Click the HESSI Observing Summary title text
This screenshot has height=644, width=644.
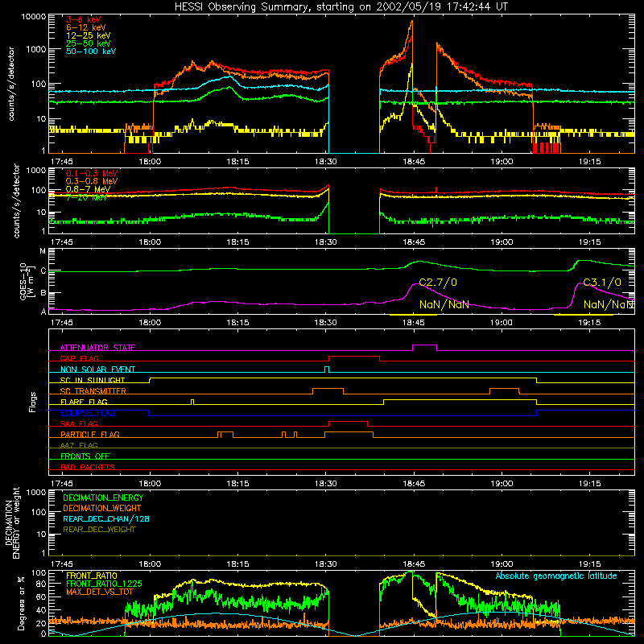[x=341, y=7]
